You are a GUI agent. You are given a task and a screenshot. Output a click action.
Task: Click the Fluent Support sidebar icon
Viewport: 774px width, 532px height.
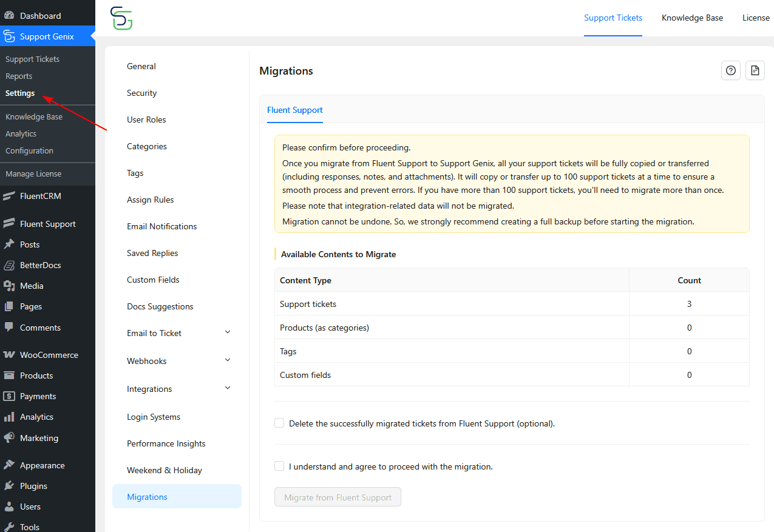[x=9, y=224]
